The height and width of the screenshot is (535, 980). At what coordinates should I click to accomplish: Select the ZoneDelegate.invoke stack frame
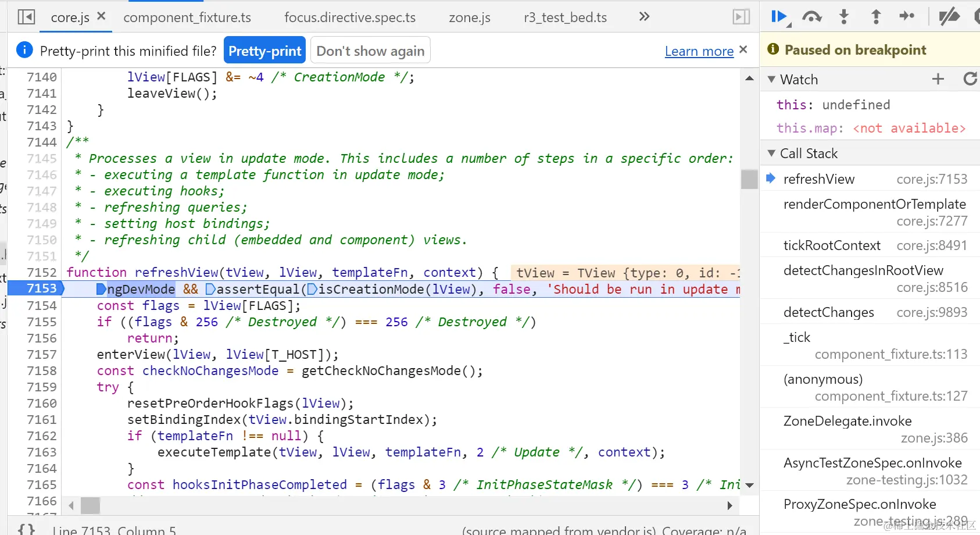870,429
